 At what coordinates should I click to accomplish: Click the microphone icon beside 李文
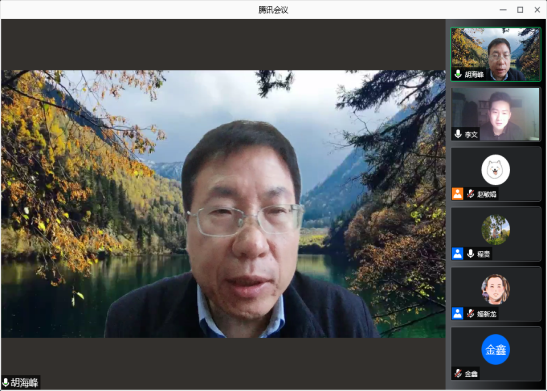coord(458,134)
